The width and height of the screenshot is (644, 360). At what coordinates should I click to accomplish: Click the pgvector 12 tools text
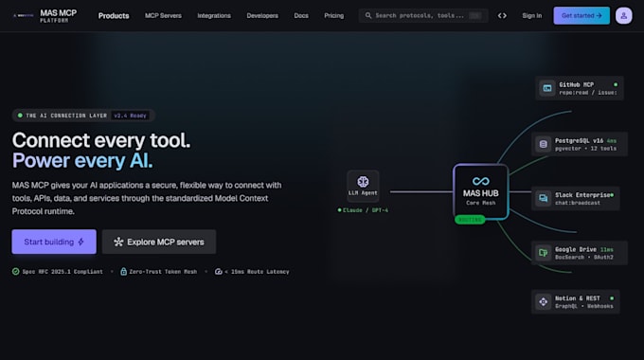[x=585, y=149]
